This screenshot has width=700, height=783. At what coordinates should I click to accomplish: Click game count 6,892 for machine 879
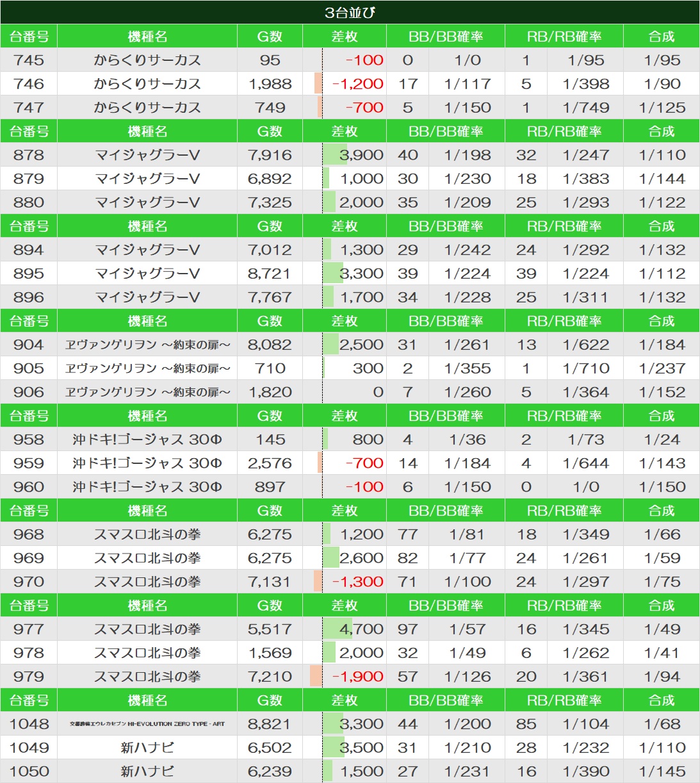(270, 179)
